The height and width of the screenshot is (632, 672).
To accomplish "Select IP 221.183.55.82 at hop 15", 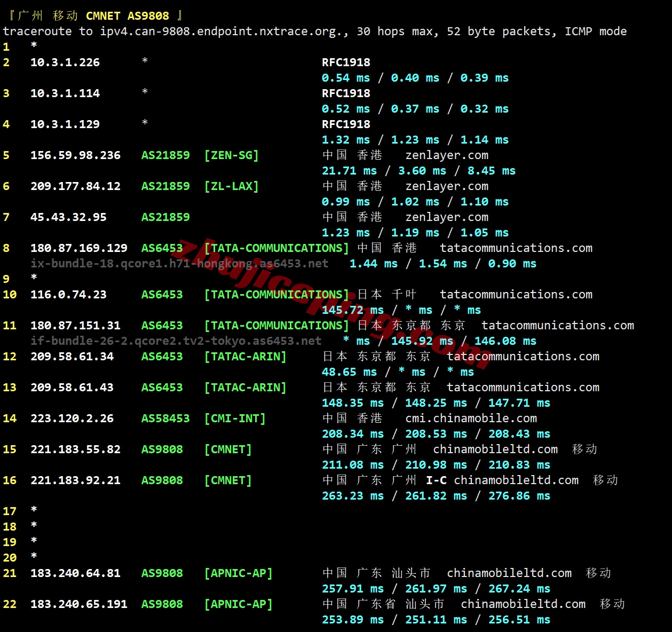I will pos(75,449).
